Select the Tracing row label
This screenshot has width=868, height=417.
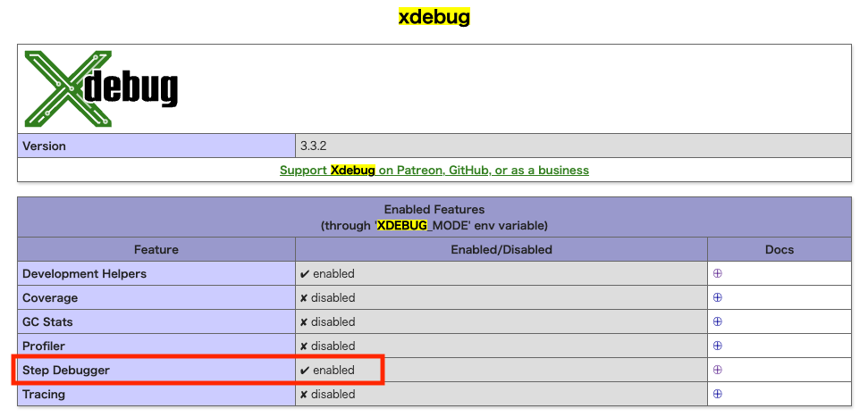click(43, 395)
